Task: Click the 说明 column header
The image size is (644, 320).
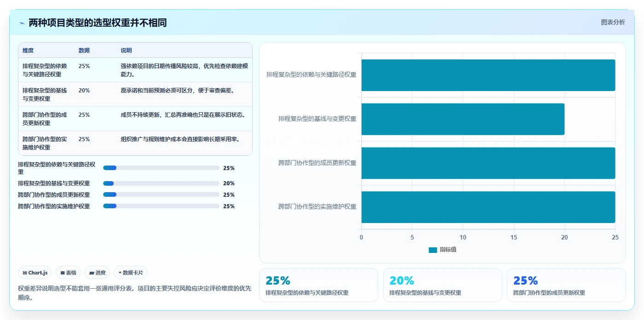Action: point(126,51)
